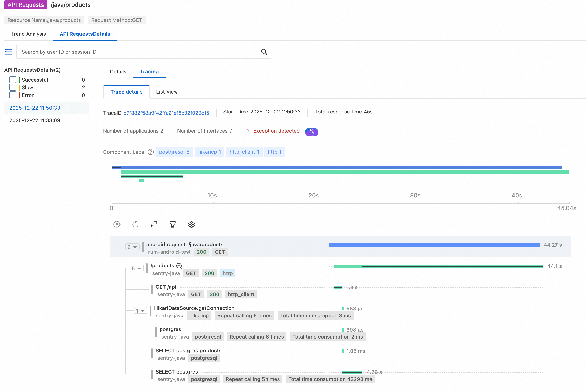Click the zoom icon next to /products
The height and width of the screenshot is (392, 586).
[179, 266]
